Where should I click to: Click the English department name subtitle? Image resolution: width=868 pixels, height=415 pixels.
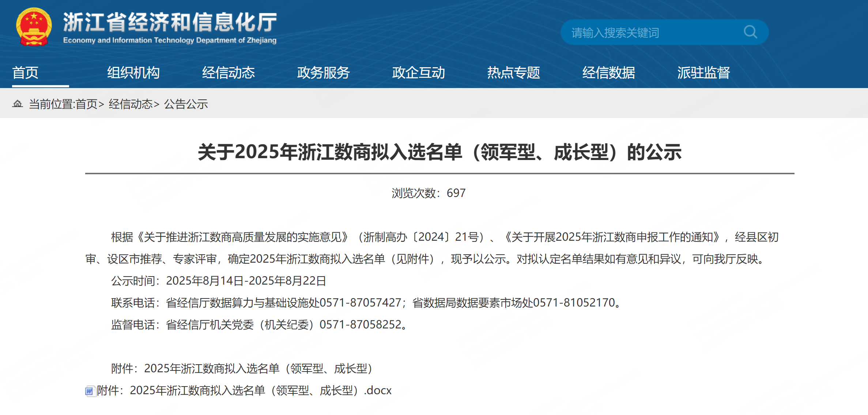coord(170,40)
